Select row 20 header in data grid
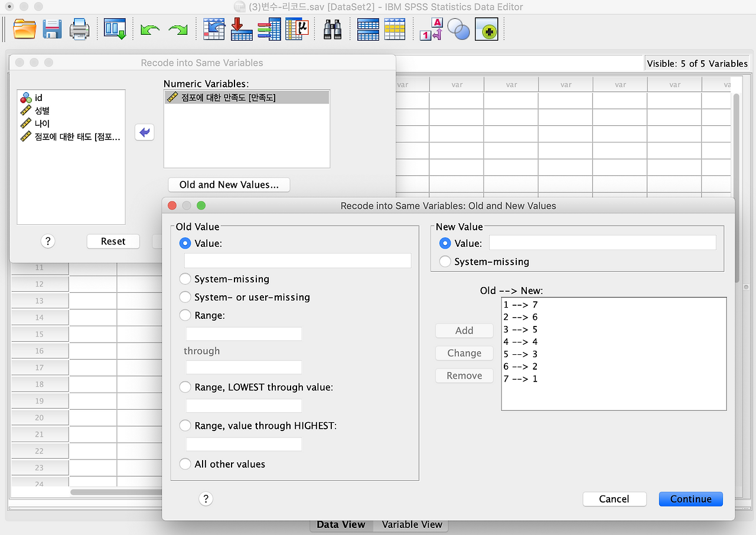The height and width of the screenshot is (535, 756). coord(40,417)
